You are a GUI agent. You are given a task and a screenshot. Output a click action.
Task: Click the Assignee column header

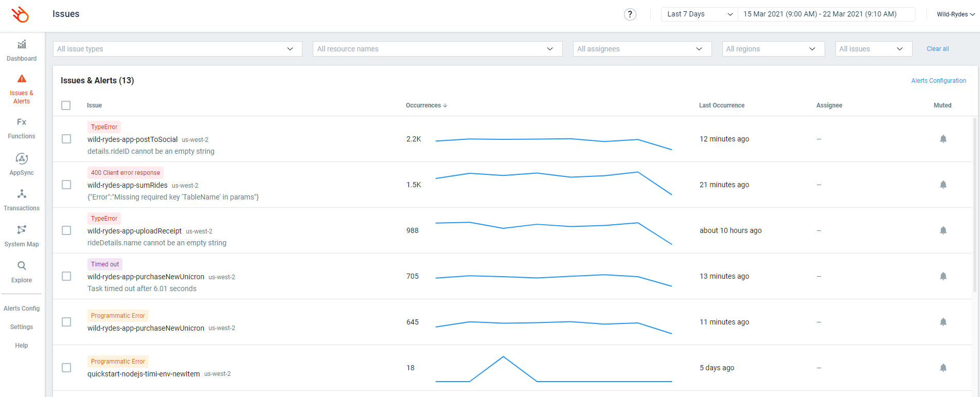click(829, 105)
